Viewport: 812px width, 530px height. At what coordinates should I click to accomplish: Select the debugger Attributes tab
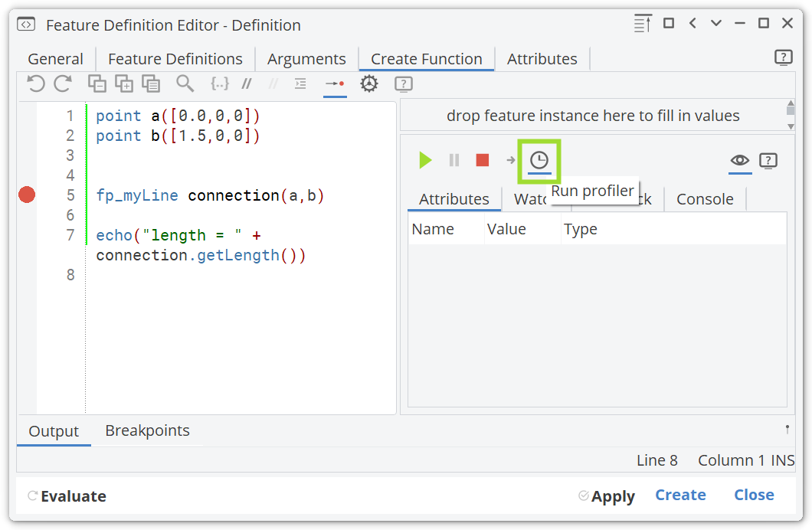coord(454,199)
